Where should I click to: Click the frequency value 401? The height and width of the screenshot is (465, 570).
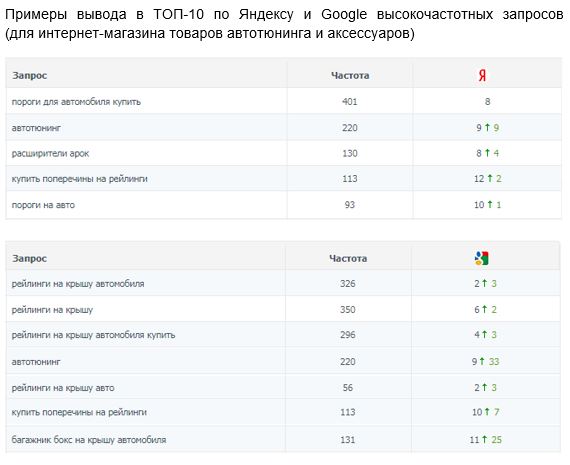point(350,101)
